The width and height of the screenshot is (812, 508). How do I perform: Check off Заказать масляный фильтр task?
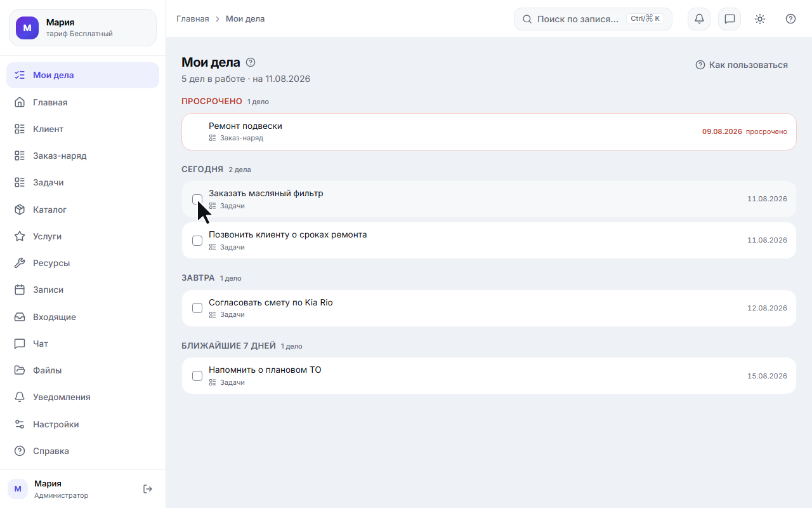click(197, 199)
